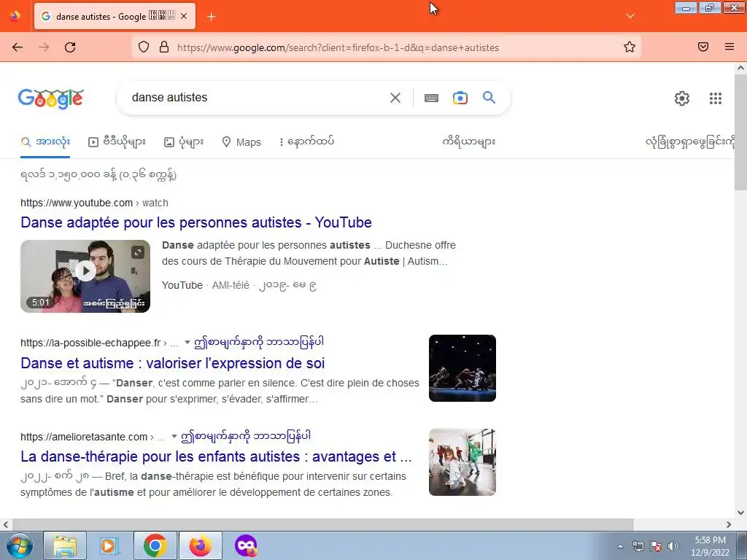Expand the video preview corner icon
This screenshot has width=747, height=560.
click(x=138, y=252)
